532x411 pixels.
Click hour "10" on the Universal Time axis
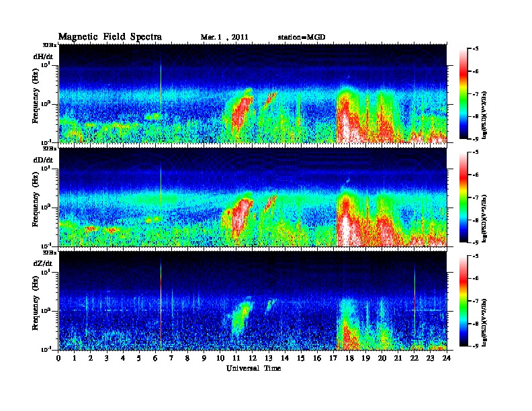click(x=220, y=358)
